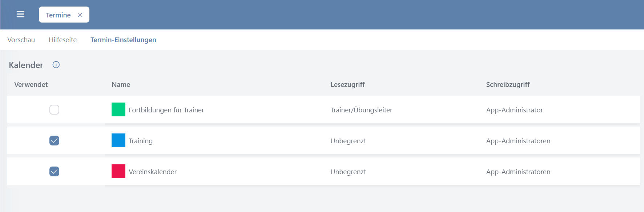Close the Termine tab with X icon
The image size is (644, 212).
pos(80,15)
